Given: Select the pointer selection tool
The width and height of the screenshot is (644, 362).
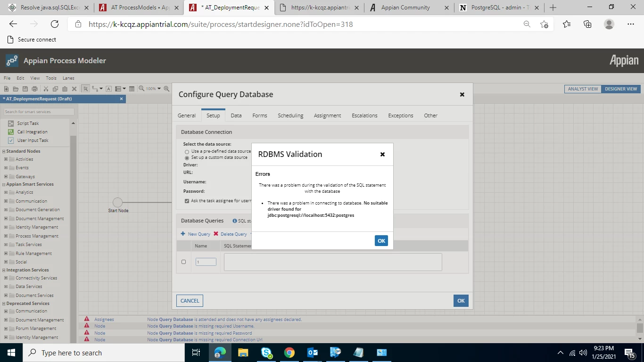Looking at the screenshot, I should 86,89.
